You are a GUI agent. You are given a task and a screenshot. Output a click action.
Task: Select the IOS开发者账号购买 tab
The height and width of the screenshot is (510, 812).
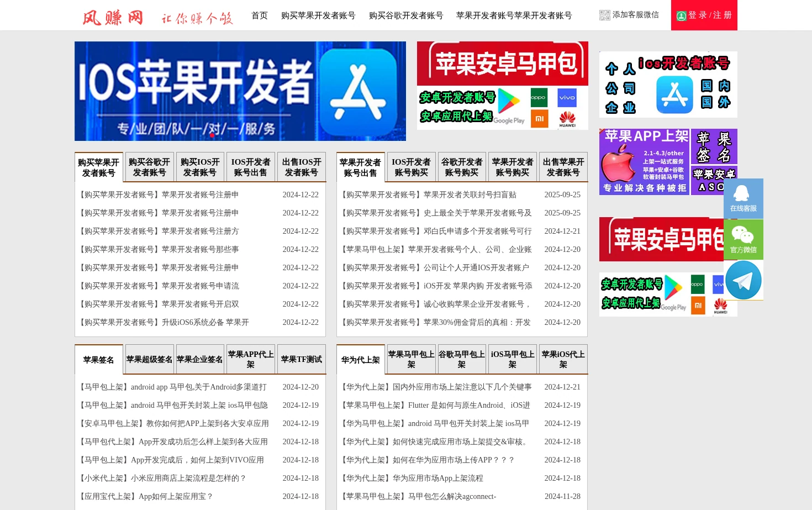412,167
